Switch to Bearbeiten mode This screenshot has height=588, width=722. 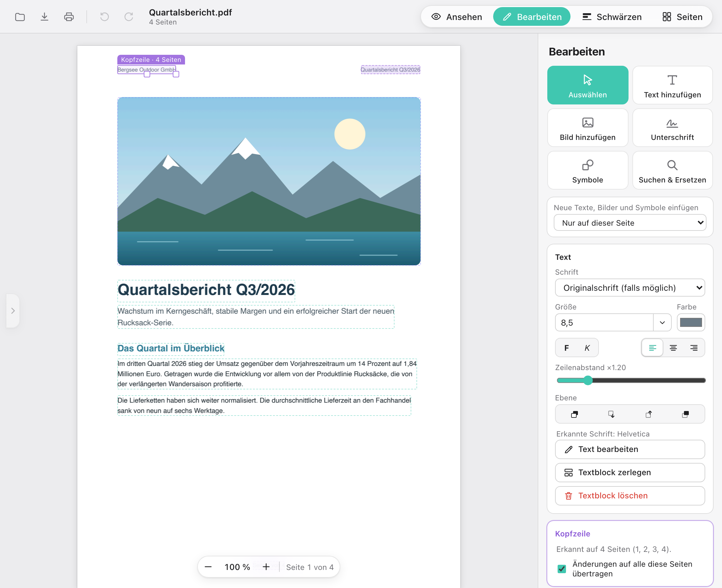532,16
